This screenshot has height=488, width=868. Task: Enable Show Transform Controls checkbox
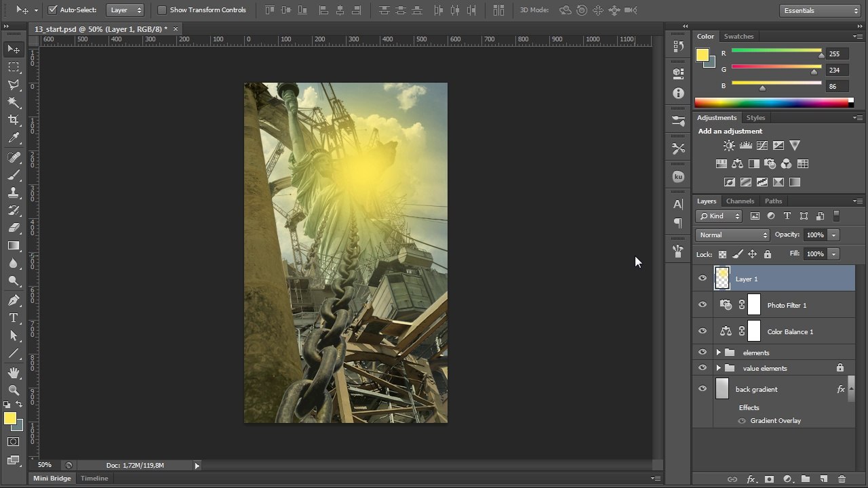coord(162,10)
